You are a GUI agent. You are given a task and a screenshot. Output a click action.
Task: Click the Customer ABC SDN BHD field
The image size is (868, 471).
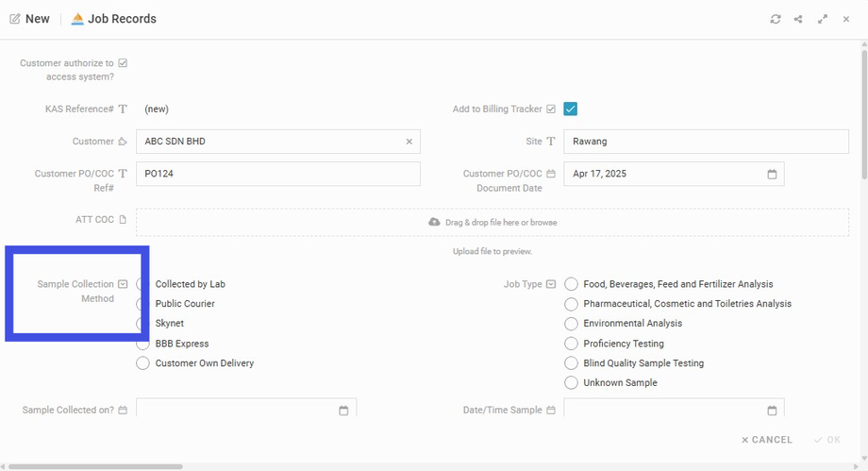tap(278, 142)
